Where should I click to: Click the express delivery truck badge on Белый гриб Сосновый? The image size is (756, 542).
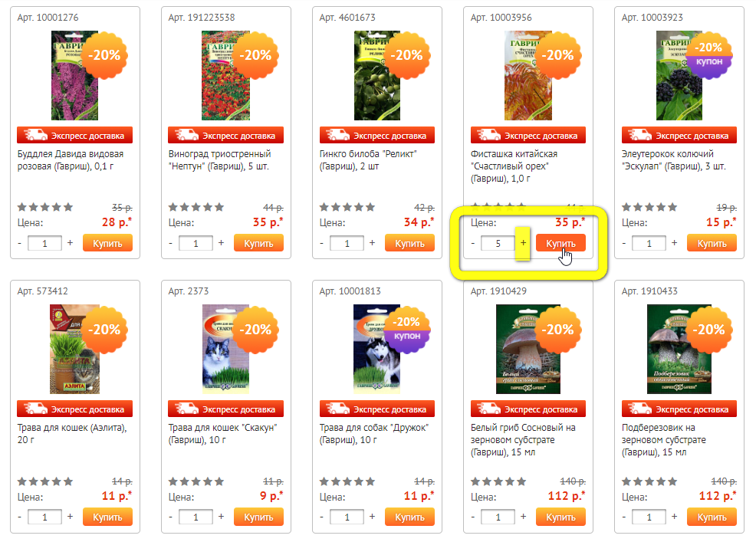point(528,409)
